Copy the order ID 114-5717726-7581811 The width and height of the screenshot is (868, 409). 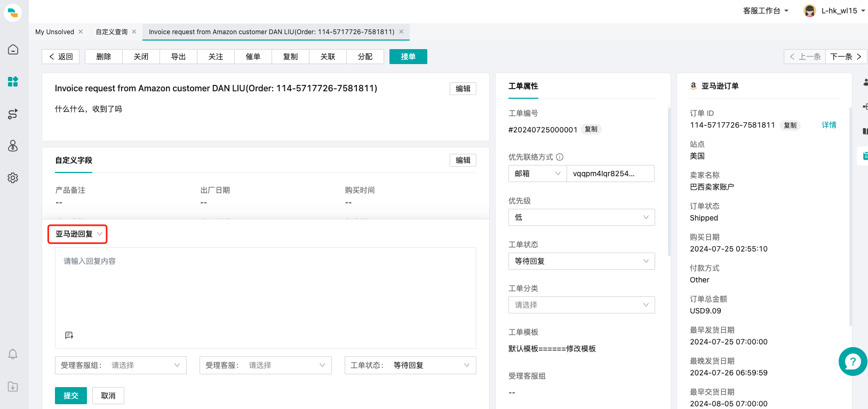coord(790,125)
